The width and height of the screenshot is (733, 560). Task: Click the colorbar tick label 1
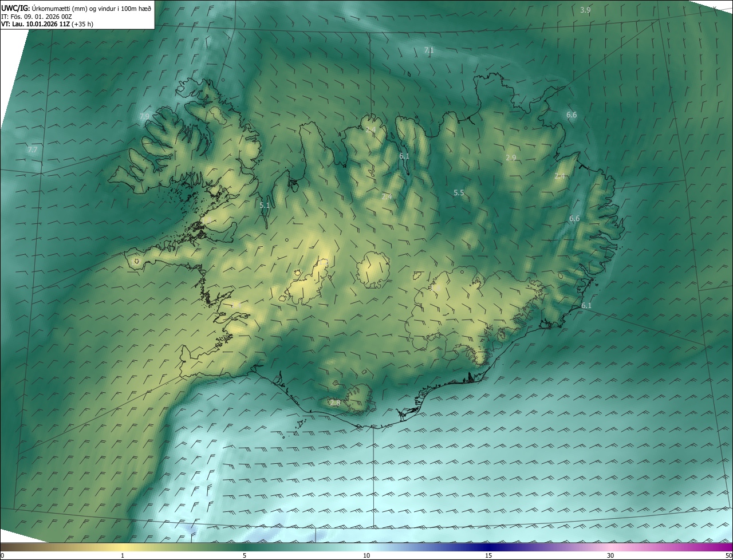coord(123,555)
